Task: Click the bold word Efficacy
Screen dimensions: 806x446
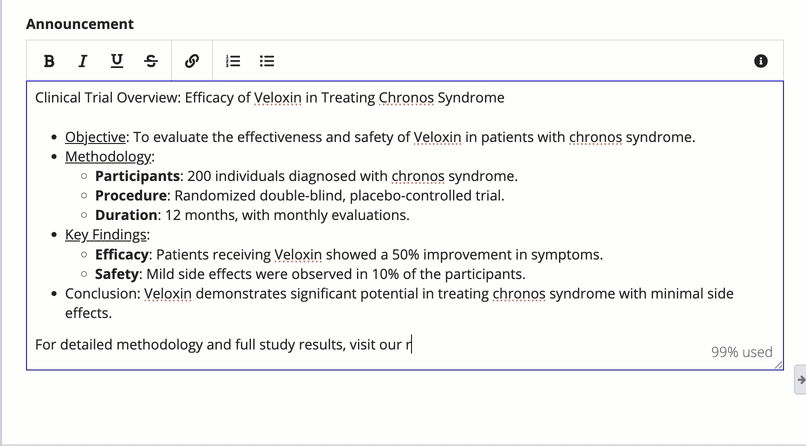Action: [x=122, y=255]
